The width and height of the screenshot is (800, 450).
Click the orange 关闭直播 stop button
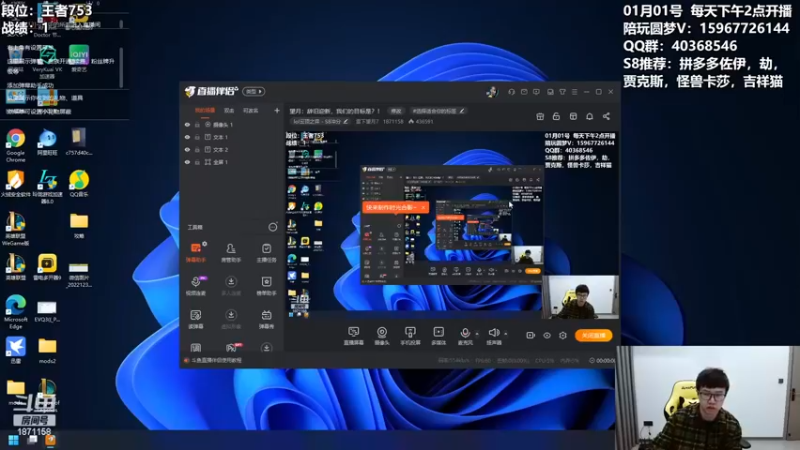[593, 335]
